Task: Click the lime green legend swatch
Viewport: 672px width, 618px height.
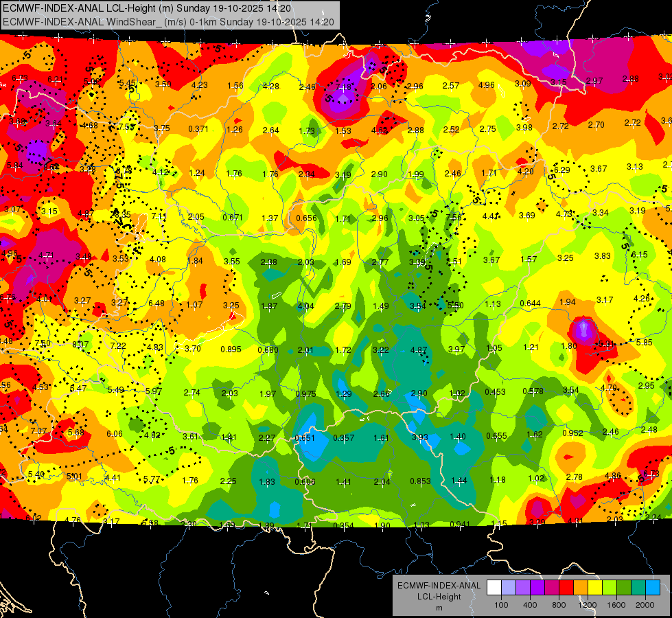Action: (610, 588)
